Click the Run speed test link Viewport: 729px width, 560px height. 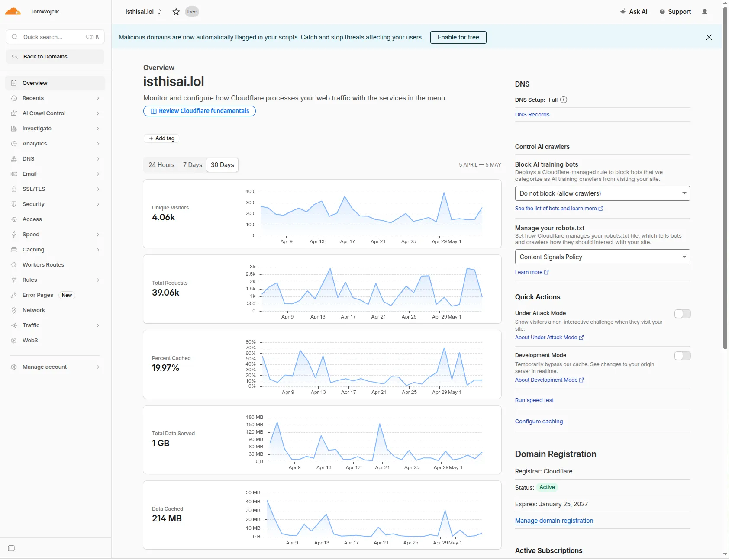(x=534, y=400)
